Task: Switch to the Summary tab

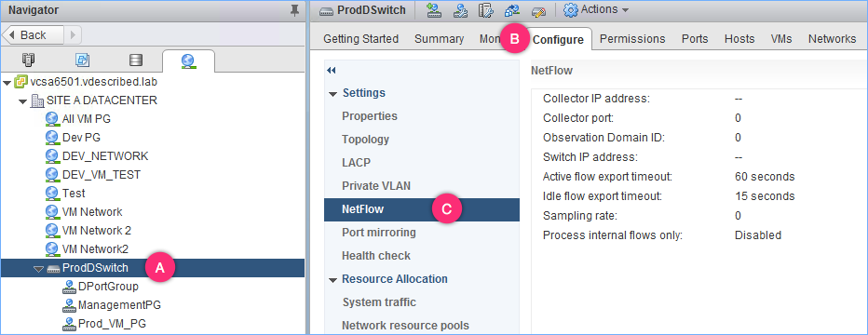Action: 439,39
